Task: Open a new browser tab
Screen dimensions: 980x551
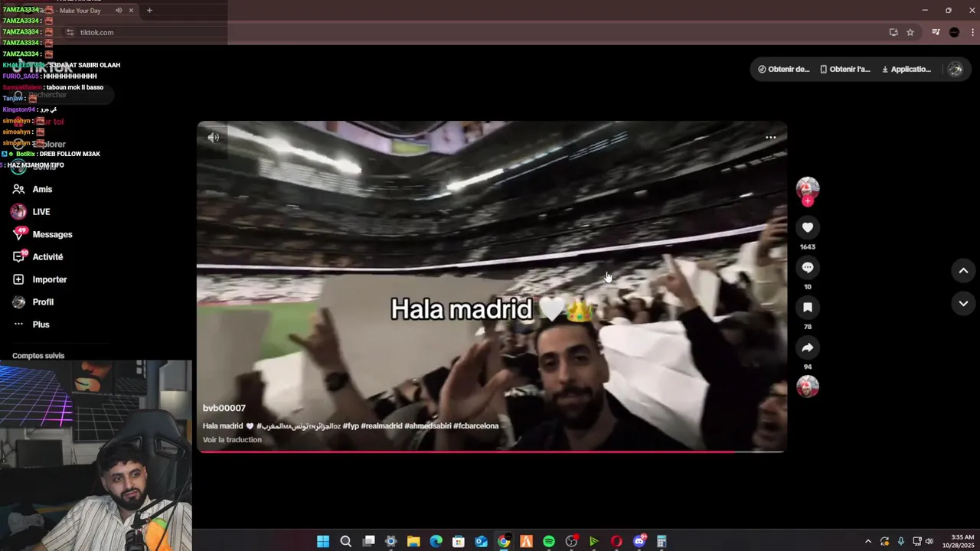Action: point(149,11)
